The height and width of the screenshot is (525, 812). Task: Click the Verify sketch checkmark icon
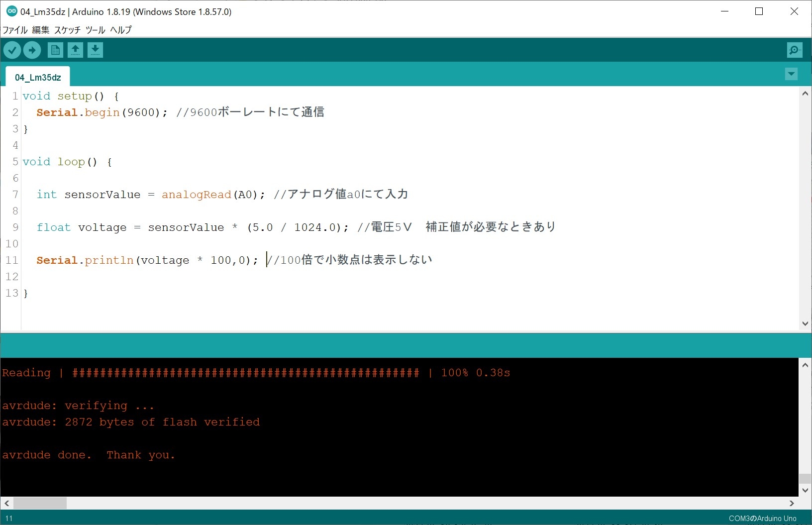pos(12,50)
